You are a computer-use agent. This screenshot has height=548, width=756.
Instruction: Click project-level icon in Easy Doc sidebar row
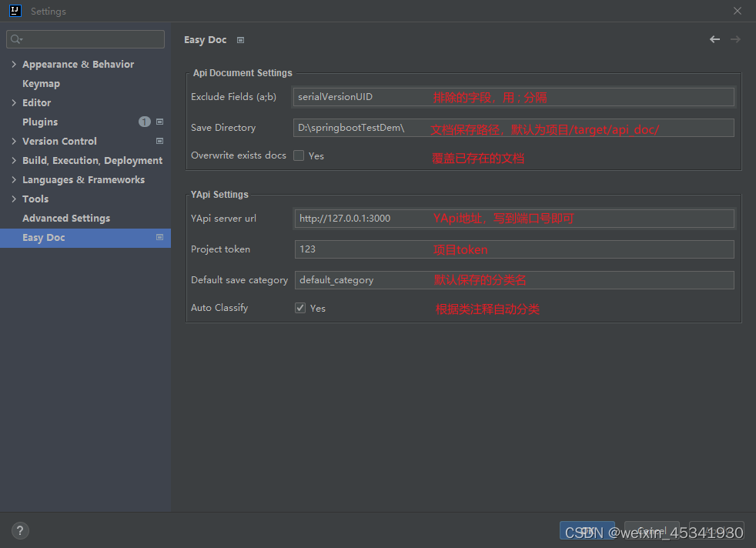159,238
